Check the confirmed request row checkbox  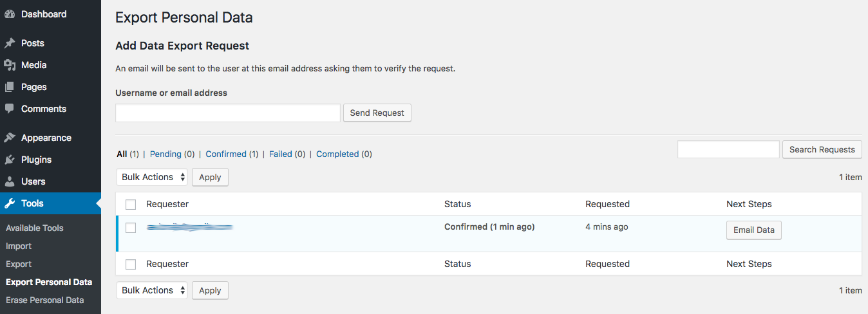pyautogui.click(x=131, y=228)
